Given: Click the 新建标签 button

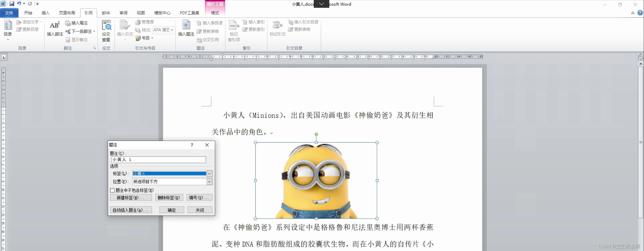Looking at the screenshot, I should [131, 198].
